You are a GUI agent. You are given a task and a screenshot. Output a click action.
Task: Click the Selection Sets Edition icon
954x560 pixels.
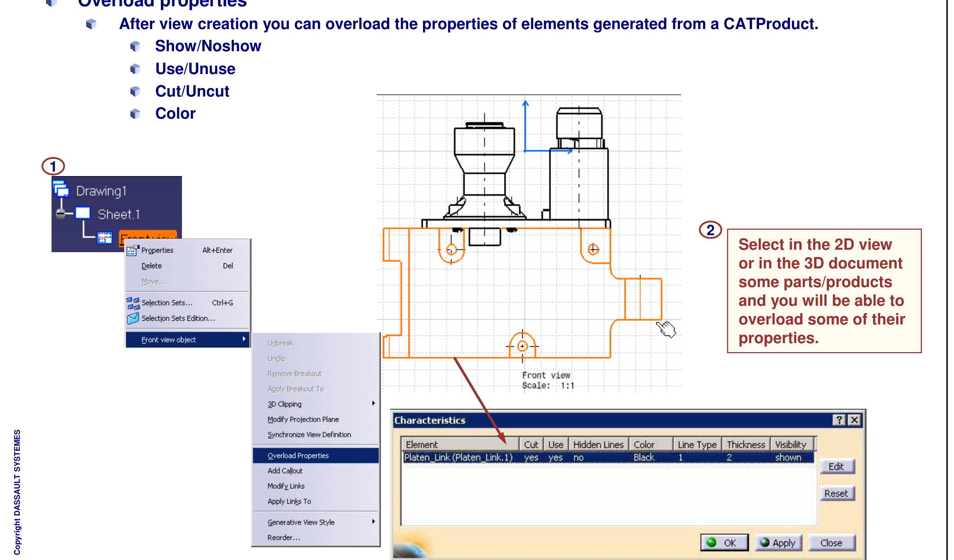click(133, 319)
